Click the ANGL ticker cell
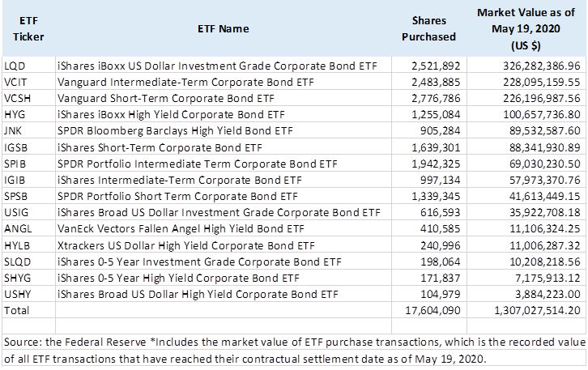This screenshot has width=588, height=370. click(x=29, y=228)
